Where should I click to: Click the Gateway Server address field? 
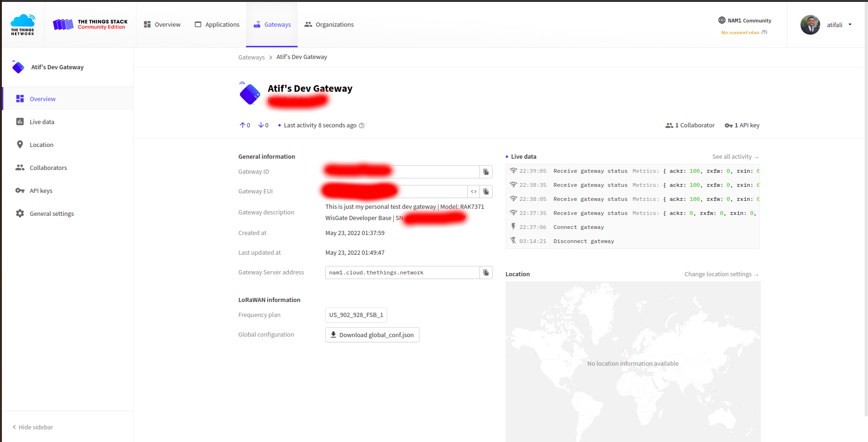pyautogui.click(x=403, y=273)
